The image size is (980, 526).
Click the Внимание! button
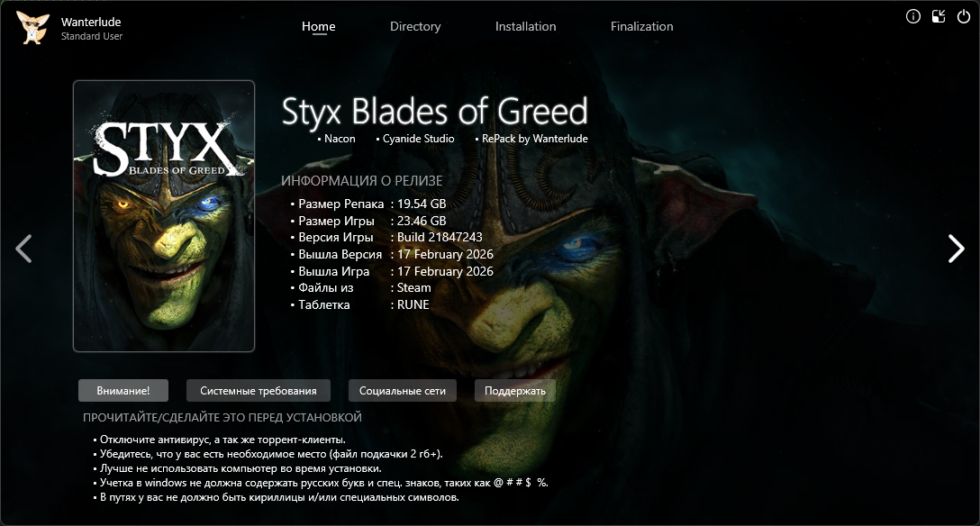coord(123,390)
